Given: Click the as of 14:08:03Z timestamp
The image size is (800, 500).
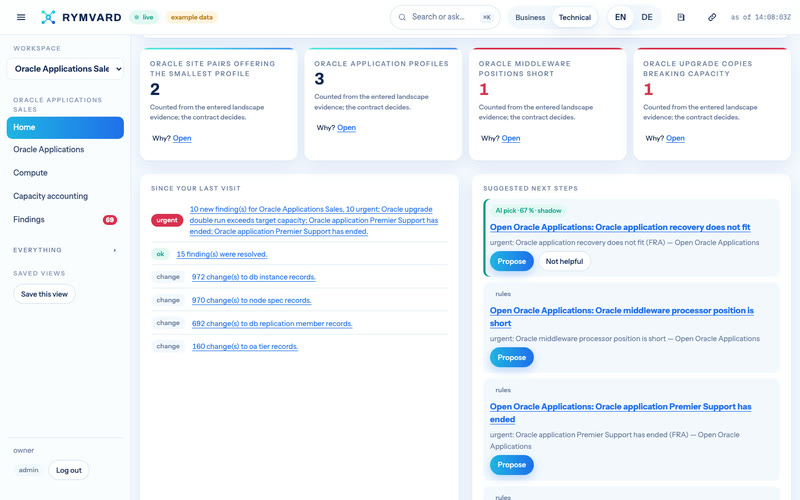Looking at the screenshot, I should point(760,17).
